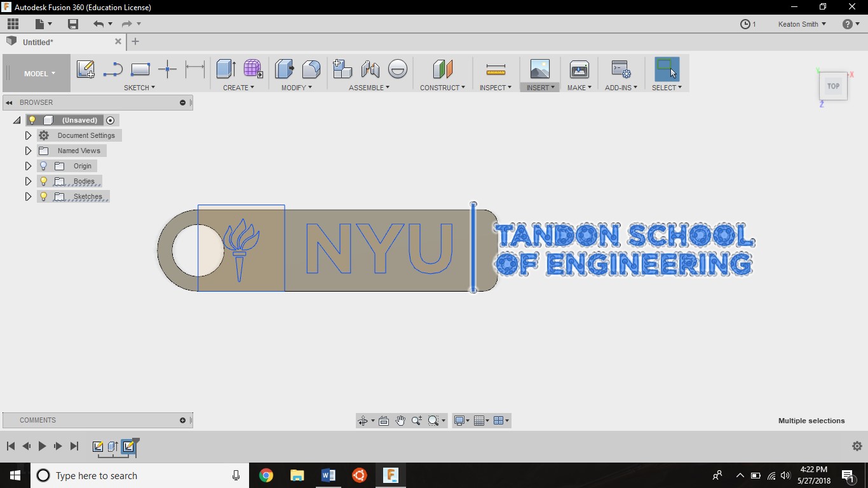
Task: Open timeline settings gear
Action: tap(857, 446)
